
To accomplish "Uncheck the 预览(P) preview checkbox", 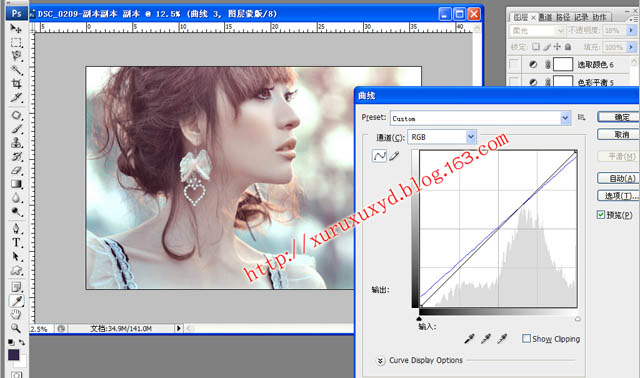I will pyautogui.click(x=601, y=214).
